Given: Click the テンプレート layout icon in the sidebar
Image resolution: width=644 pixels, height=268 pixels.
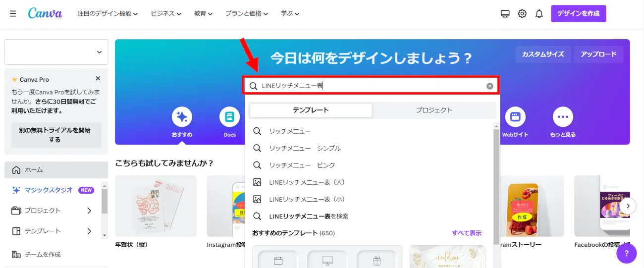Looking at the screenshot, I should [16, 231].
